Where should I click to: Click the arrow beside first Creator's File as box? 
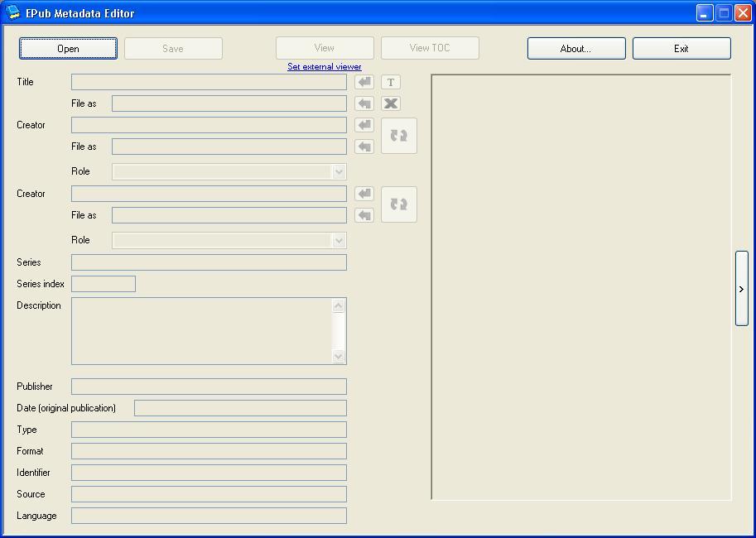(x=363, y=146)
